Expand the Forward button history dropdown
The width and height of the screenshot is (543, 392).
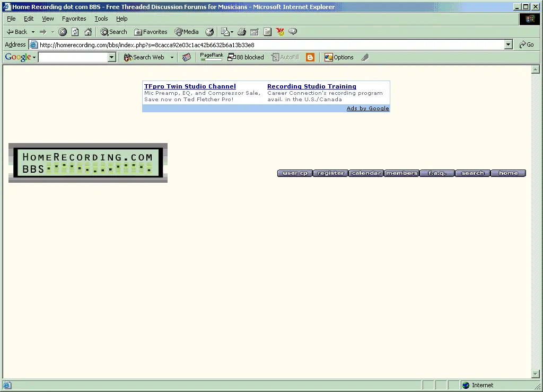[x=52, y=32]
